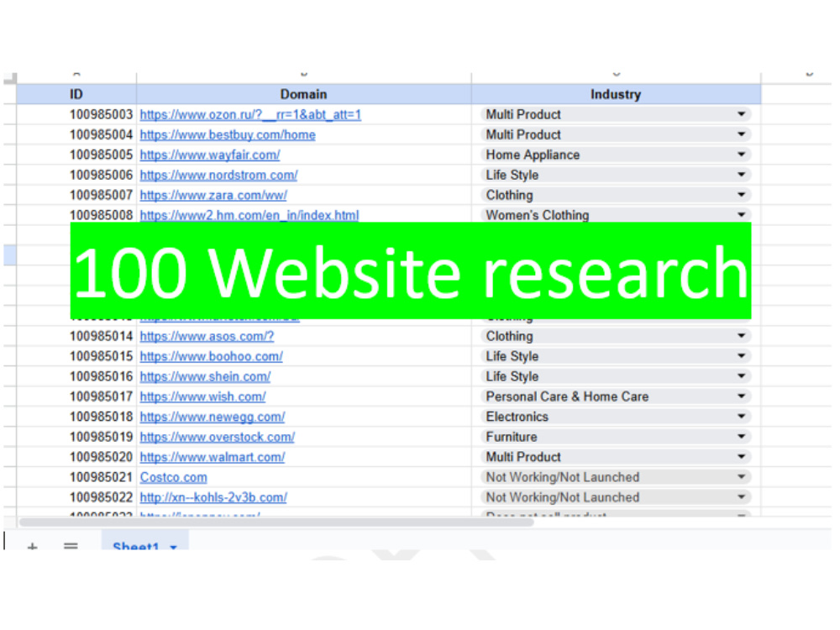Open industry dropdown for kohls row
The width and height of the screenshot is (840, 630).
[x=742, y=497]
